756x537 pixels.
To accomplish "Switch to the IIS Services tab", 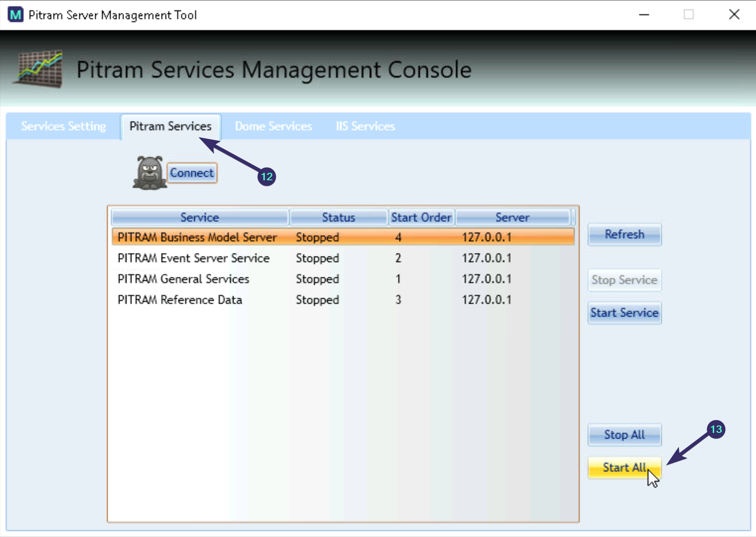I will click(365, 126).
